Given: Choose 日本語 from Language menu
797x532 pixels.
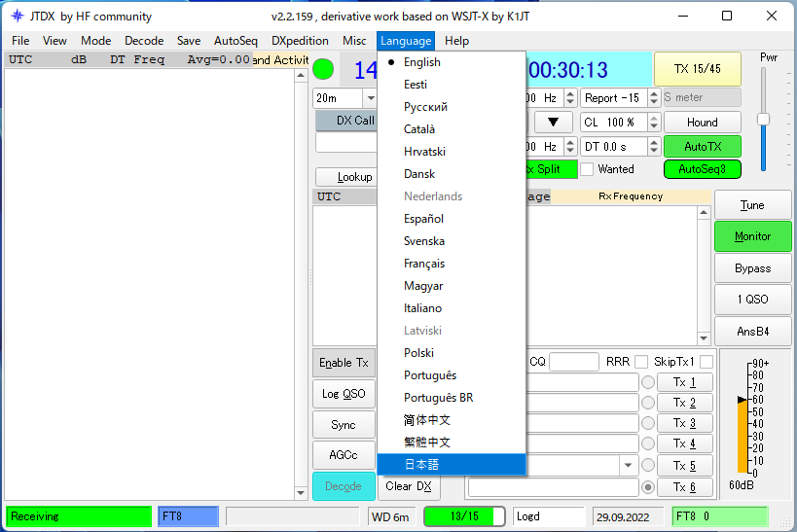Looking at the screenshot, I should (452, 465).
